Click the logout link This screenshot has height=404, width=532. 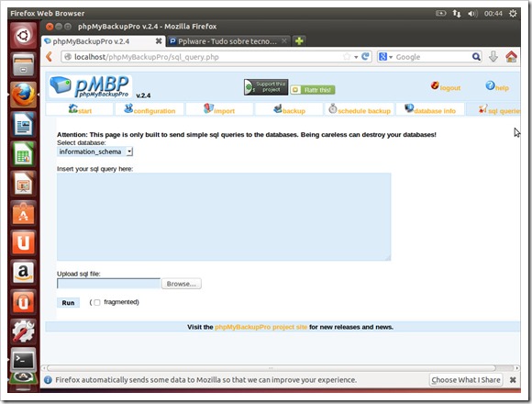tap(446, 87)
